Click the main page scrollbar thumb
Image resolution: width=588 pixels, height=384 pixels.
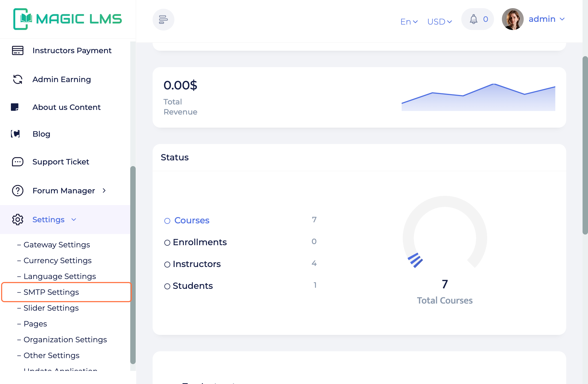pos(585,145)
